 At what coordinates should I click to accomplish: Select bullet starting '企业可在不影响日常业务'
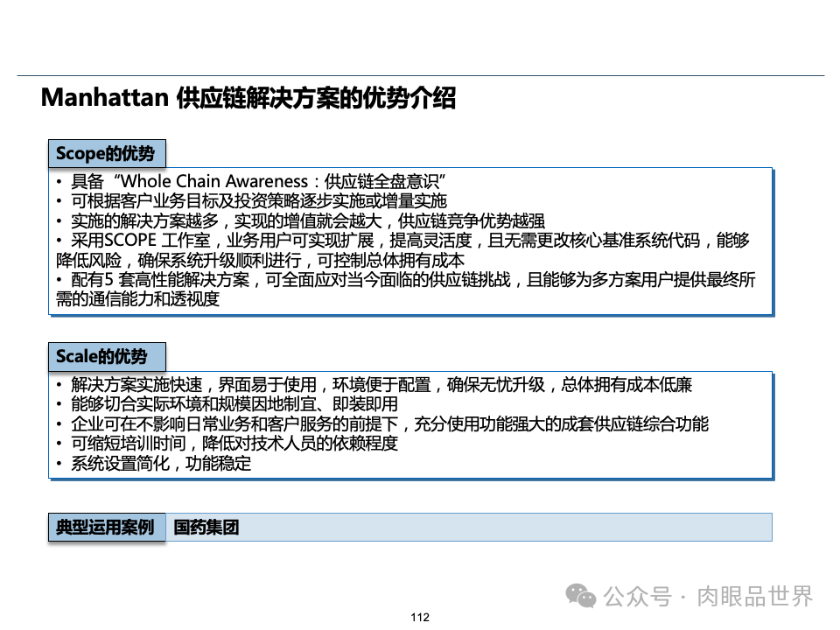click(382, 423)
